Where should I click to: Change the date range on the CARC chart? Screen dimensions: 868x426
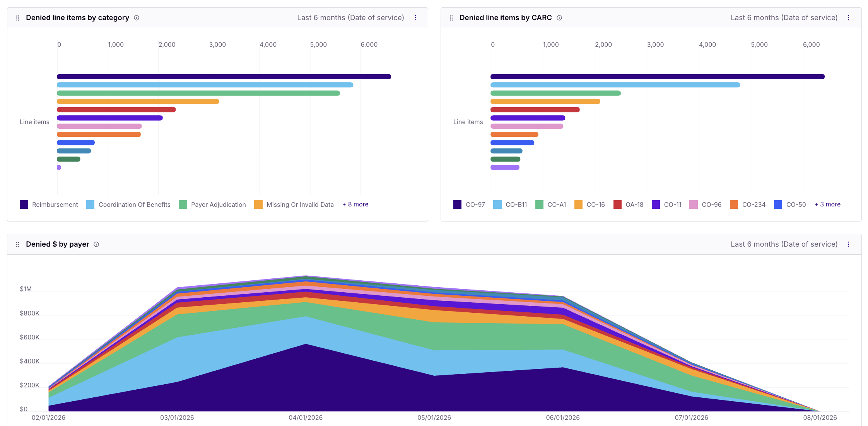[784, 18]
